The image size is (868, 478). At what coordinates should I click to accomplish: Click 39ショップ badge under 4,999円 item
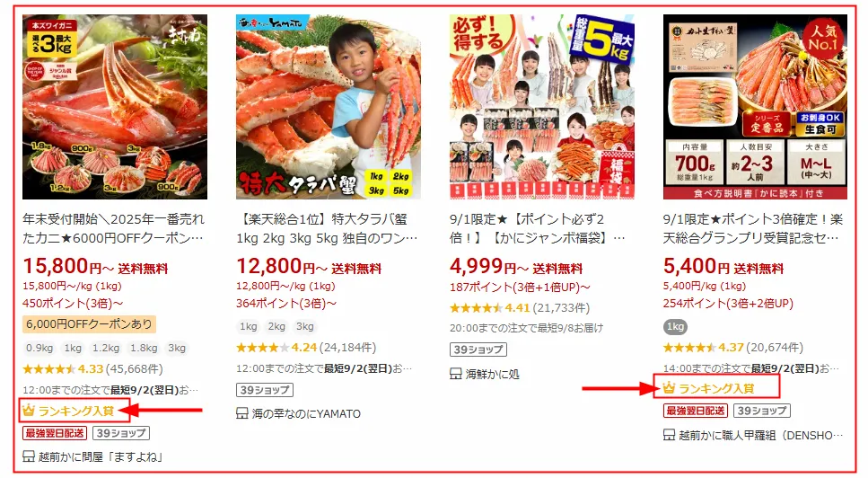tap(478, 350)
